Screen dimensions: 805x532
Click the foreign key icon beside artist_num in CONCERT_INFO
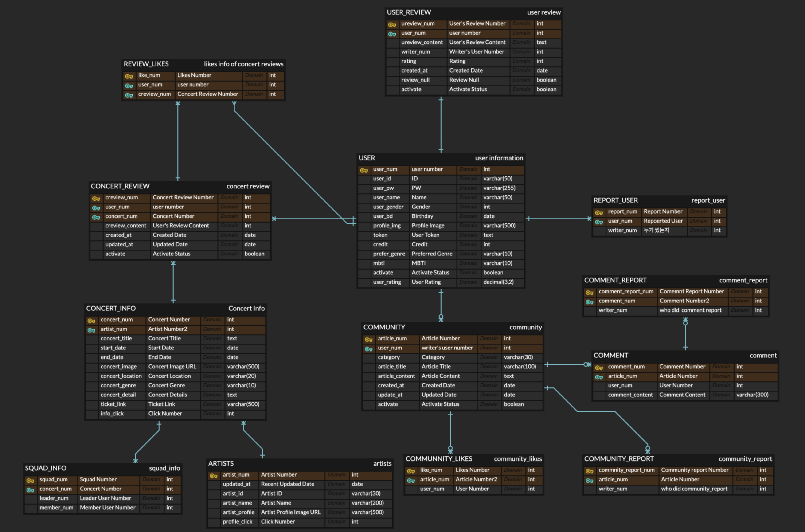click(x=91, y=330)
